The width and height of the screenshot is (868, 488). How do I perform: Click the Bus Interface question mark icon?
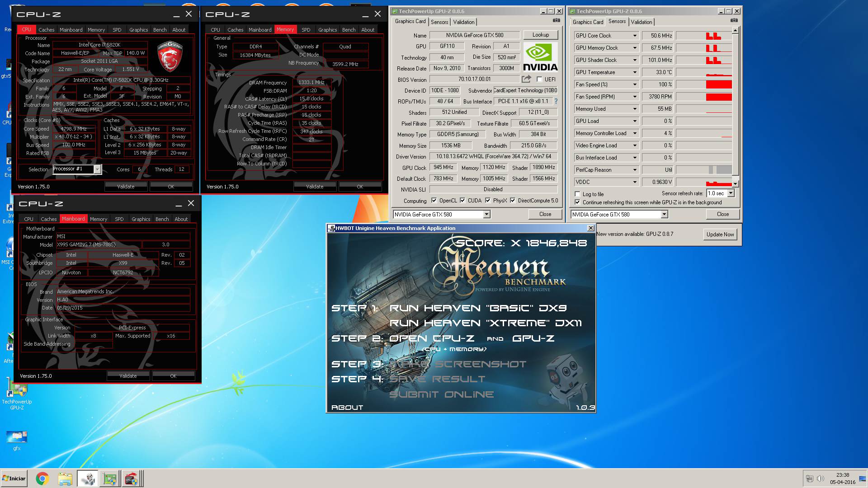[x=556, y=101]
